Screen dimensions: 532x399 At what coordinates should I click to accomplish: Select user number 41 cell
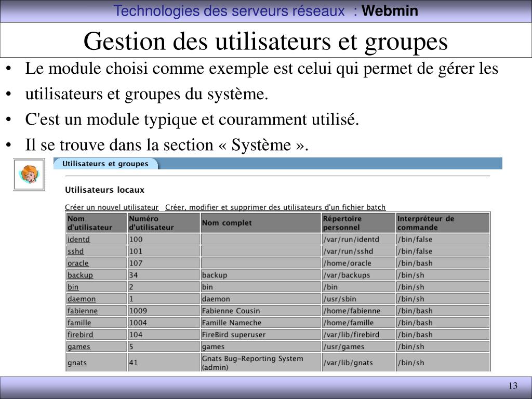pyautogui.click(x=164, y=362)
